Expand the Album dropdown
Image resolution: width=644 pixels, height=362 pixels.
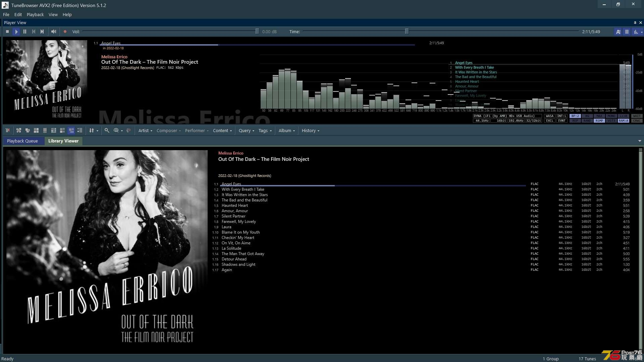coord(287,130)
